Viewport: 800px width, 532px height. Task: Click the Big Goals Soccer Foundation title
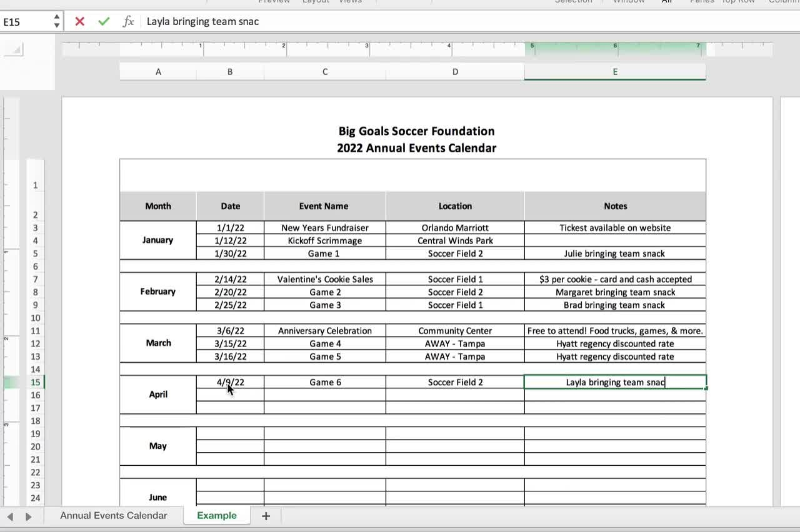click(x=416, y=131)
